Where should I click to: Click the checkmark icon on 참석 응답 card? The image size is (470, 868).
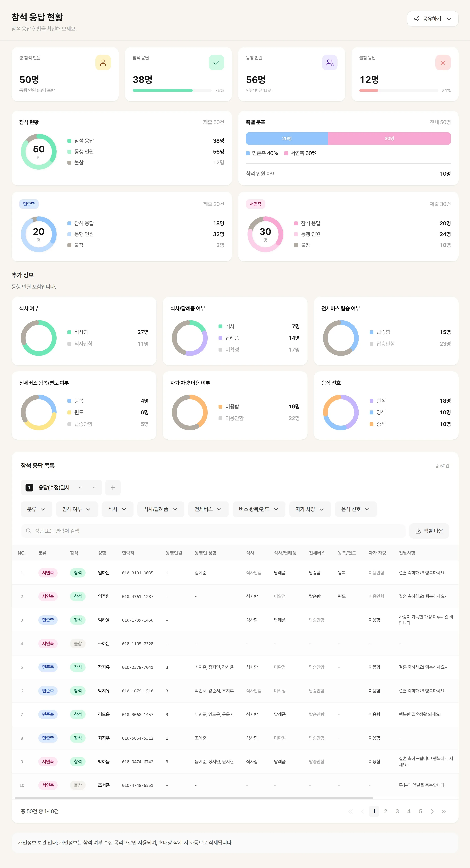tap(216, 63)
